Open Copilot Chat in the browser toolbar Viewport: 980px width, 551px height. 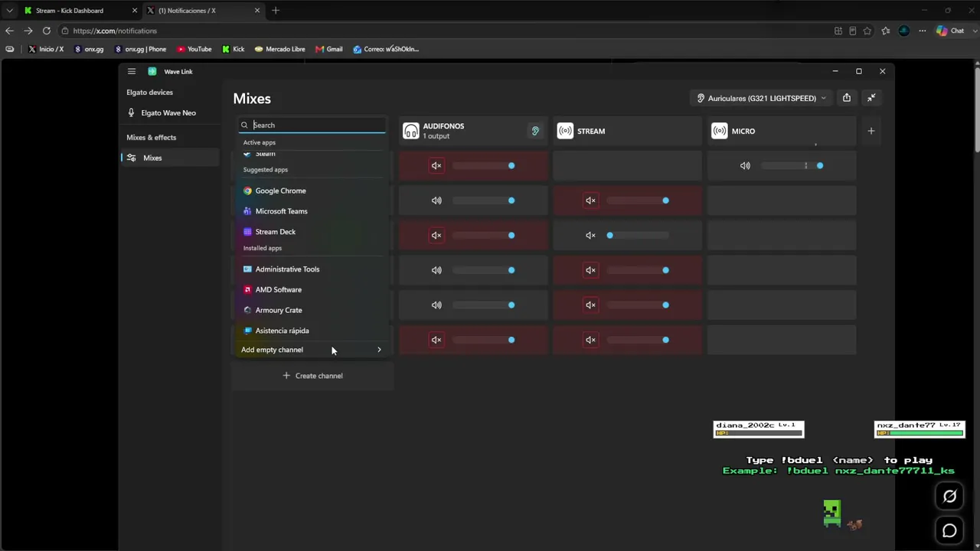point(950,31)
